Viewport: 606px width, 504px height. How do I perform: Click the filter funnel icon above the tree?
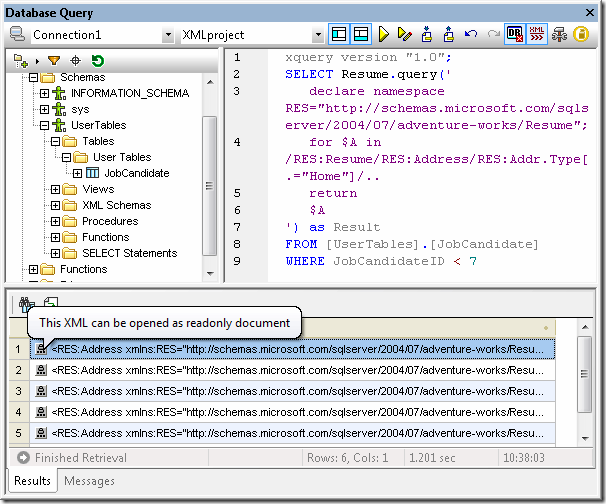coord(53,62)
